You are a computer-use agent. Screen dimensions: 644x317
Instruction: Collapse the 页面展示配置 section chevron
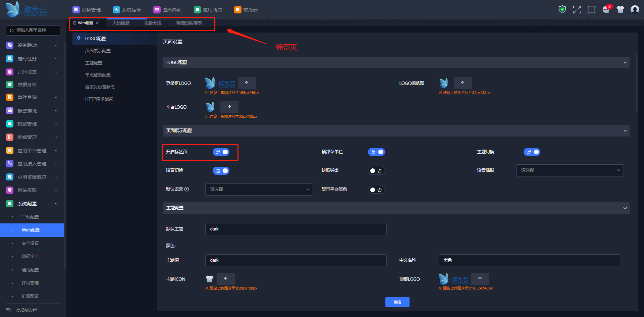click(625, 131)
